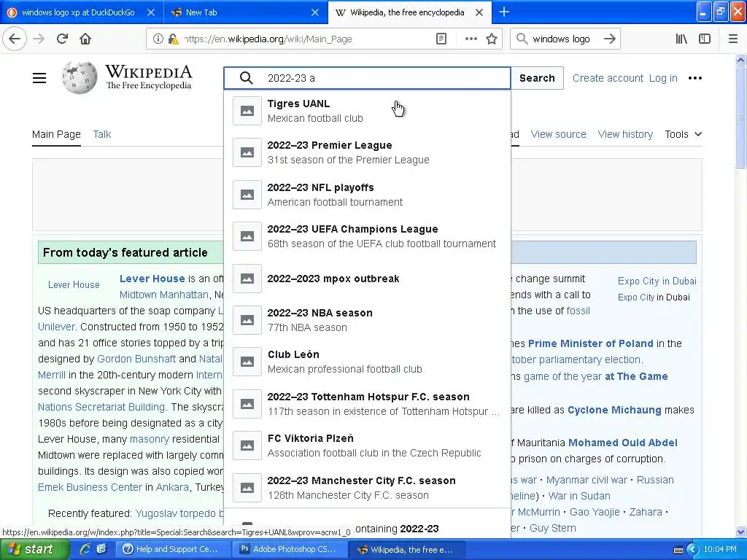
Task: Show site information icon in address bar
Action: coord(158,39)
